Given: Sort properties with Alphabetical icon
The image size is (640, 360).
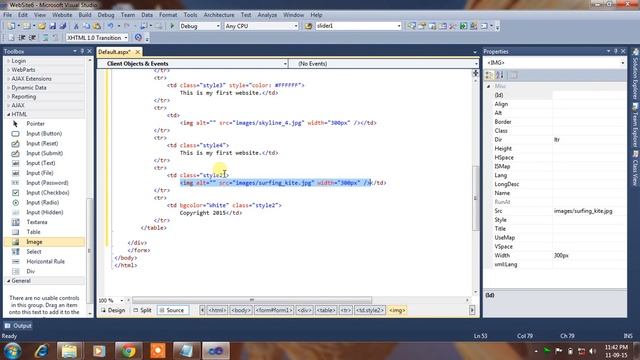Looking at the screenshot, I should (500, 75).
